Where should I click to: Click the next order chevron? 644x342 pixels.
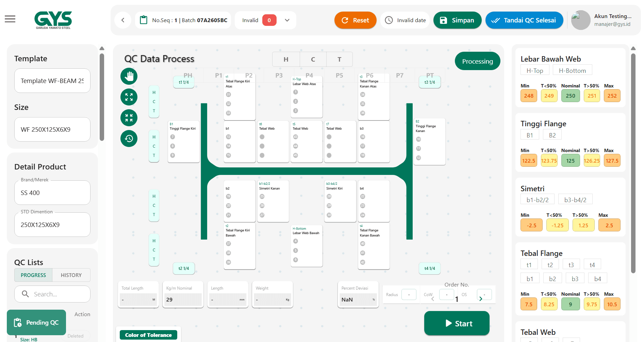click(x=481, y=299)
